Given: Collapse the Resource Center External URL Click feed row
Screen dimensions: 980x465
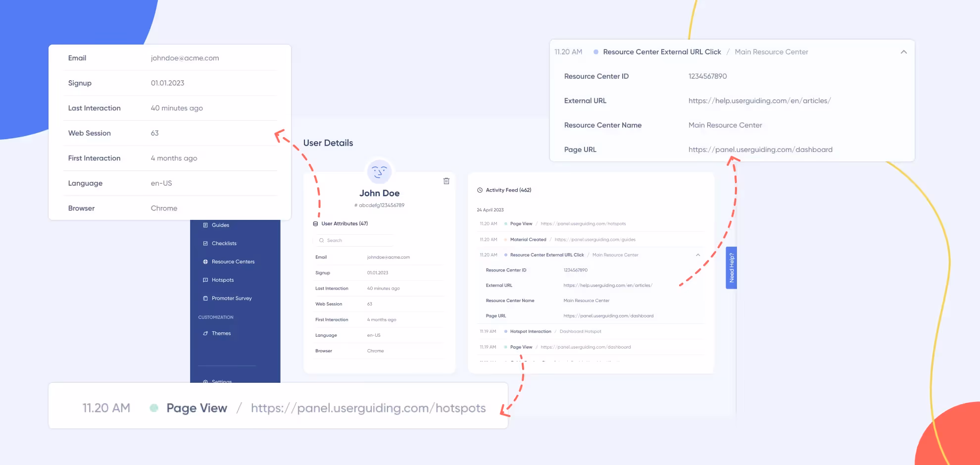Looking at the screenshot, I should (698, 255).
